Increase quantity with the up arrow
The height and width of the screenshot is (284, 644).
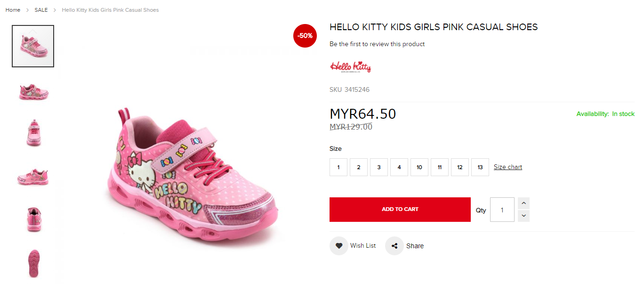pos(523,203)
